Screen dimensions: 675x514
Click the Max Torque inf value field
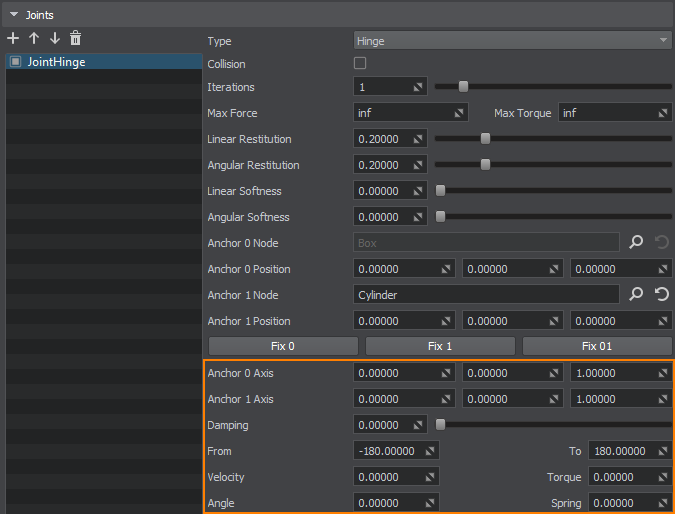(615, 113)
